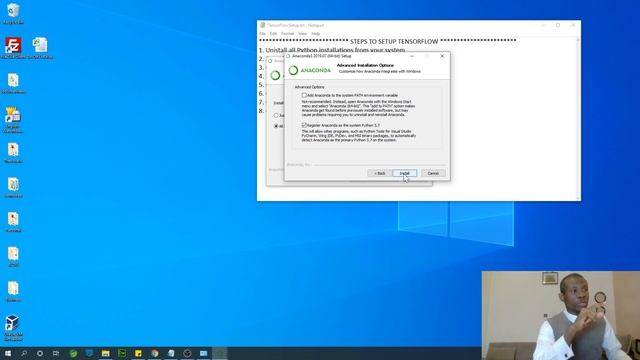Viewport: 640px width, 360px height.
Task: Open File Explorer from the taskbar
Action: pos(106,353)
